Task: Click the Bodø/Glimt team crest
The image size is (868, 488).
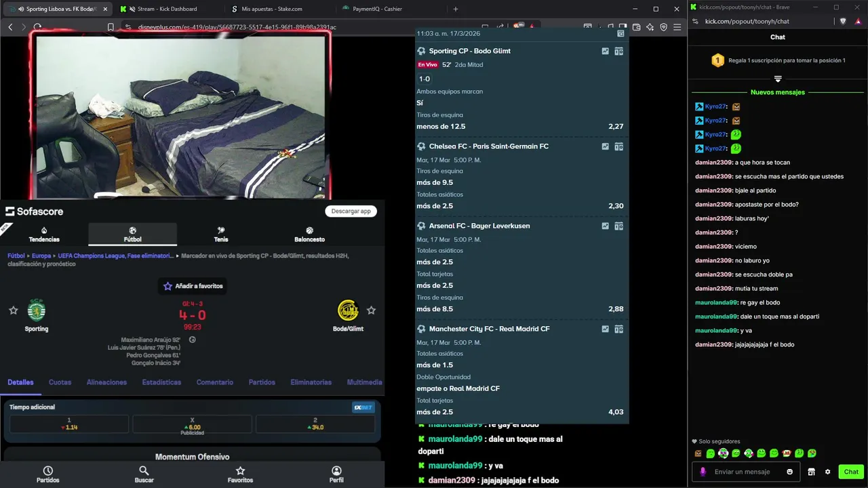Action: (348, 310)
